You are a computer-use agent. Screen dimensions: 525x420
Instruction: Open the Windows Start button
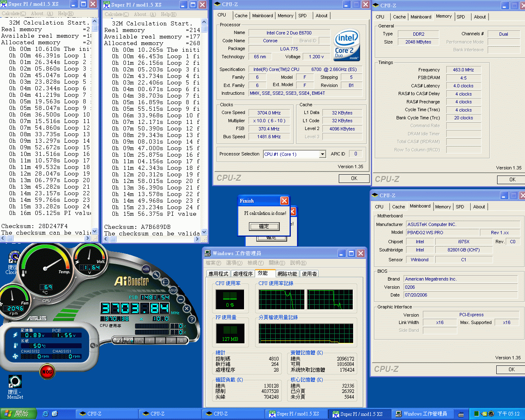[18, 414]
